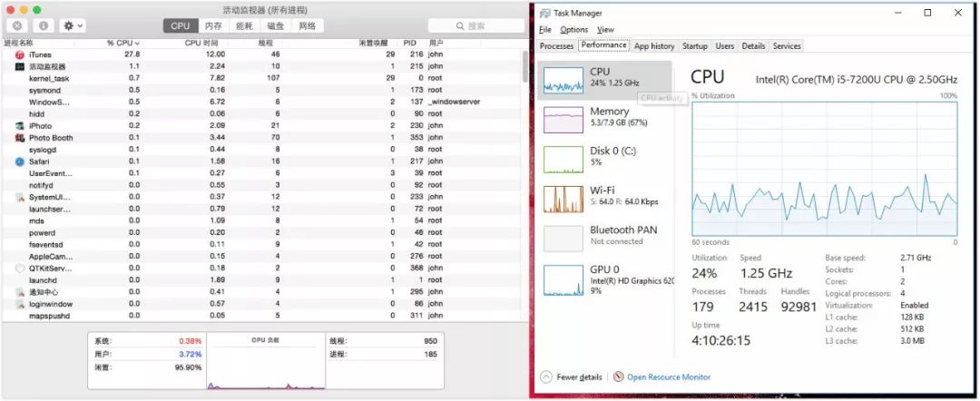This screenshot has width=980, height=401.
Task: Switch to the 网络 (Network) tab
Action: click(308, 25)
